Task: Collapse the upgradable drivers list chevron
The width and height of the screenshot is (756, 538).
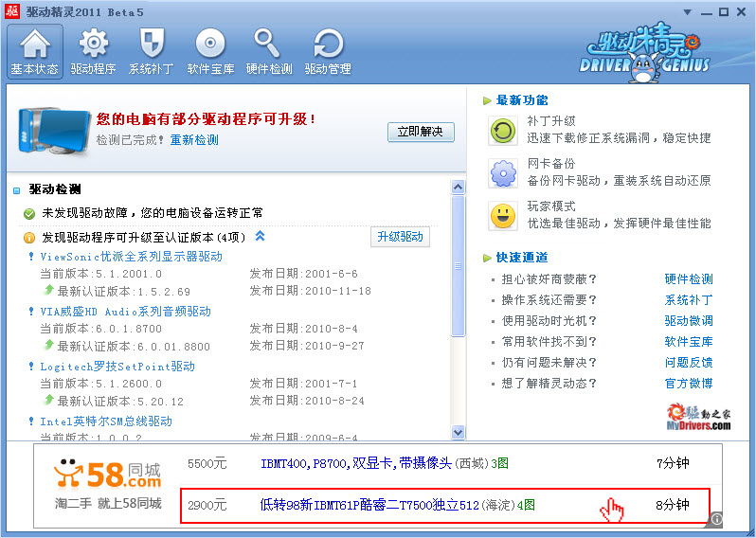Action: click(260, 236)
